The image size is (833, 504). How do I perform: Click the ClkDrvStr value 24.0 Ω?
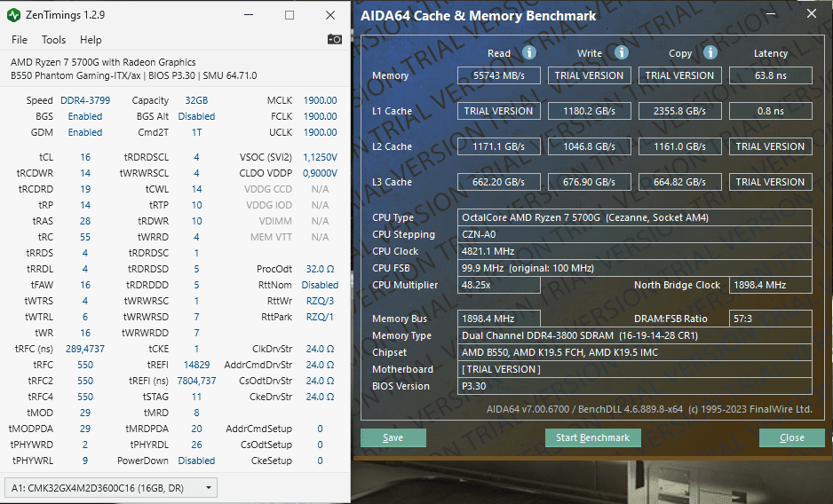coord(320,349)
